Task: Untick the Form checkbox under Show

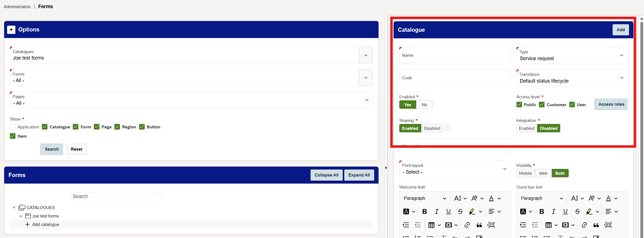Action: click(x=76, y=127)
